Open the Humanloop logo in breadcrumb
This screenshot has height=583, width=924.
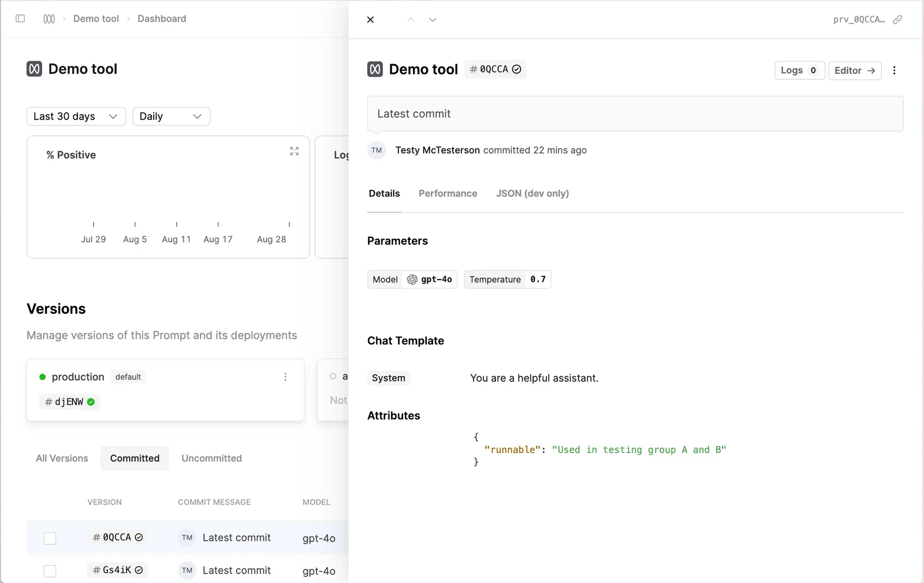tap(49, 18)
